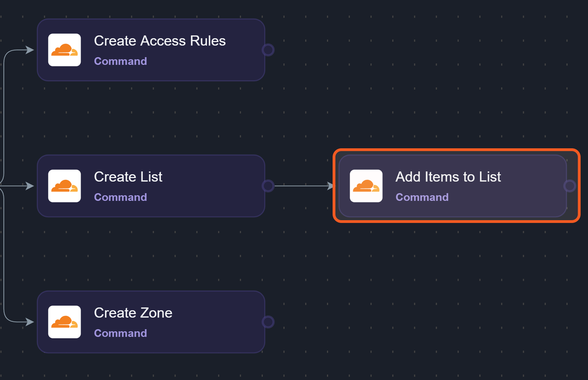Image resolution: width=588 pixels, height=380 pixels.
Task: Click the output connector of Create Zone
Action: (x=268, y=322)
